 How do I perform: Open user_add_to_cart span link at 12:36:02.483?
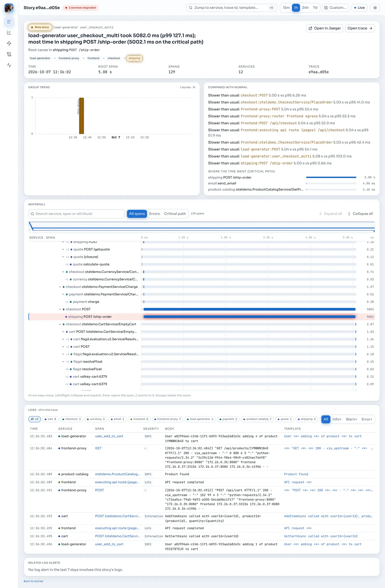(x=109, y=436)
